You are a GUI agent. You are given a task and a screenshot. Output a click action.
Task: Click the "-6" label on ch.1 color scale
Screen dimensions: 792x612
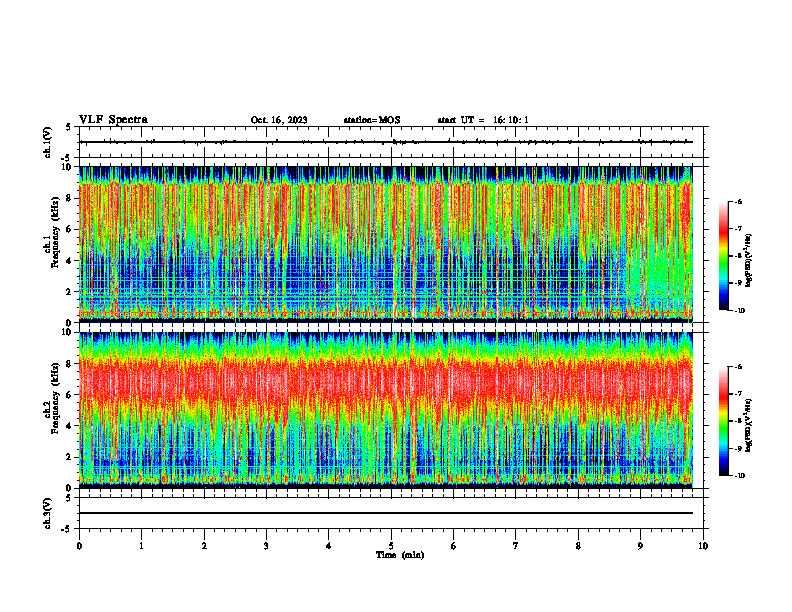click(x=738, y=201)
